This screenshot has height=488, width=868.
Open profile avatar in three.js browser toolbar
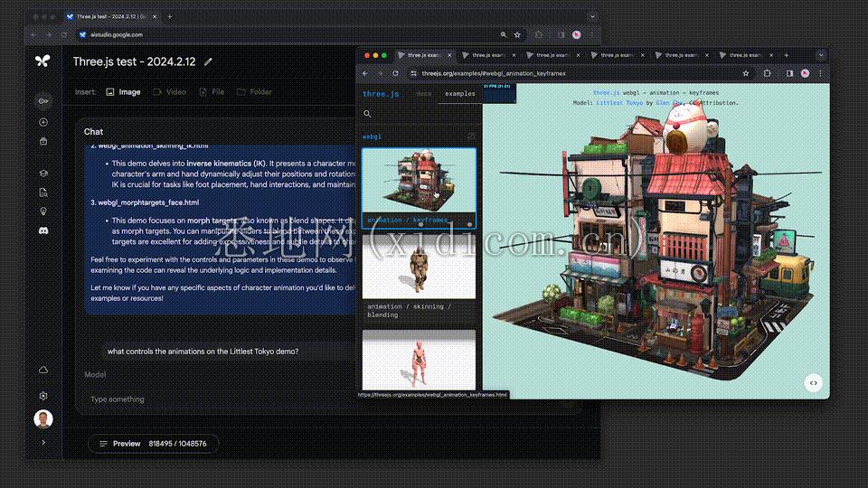[x=805, y=73]
